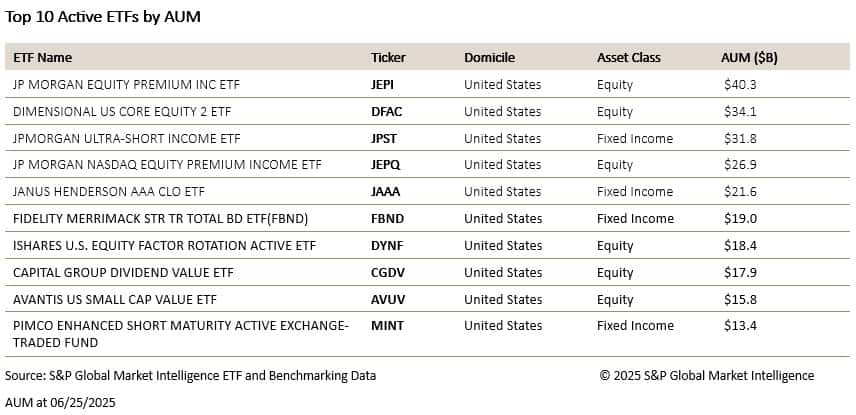Viewport: 856px width, 415px height.
Task: Select the DFAC ticker symbol
Action: point(386,112)
